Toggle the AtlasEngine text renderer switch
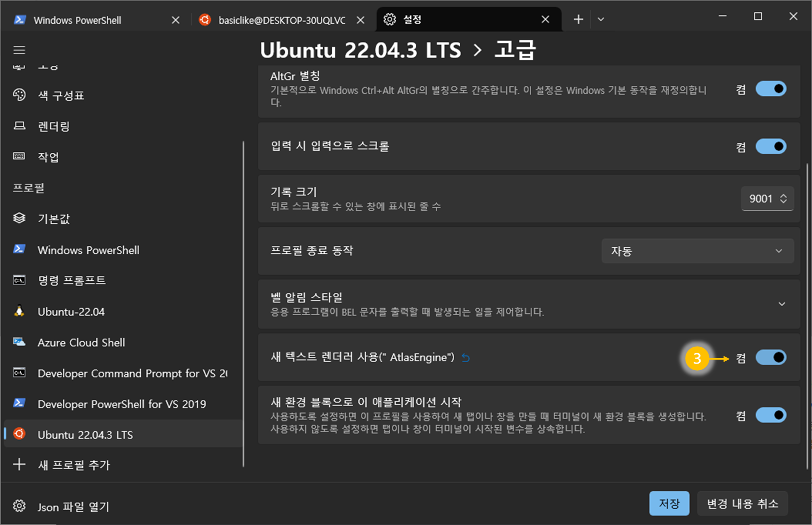Image resolution: width=812 pixels, height=525 pixels. tap(771, 357)
